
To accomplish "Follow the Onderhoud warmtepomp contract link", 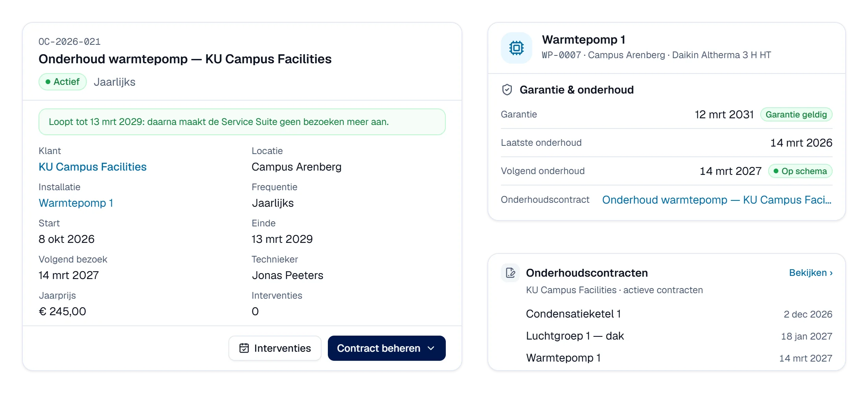I will click(x=717, y=200).
